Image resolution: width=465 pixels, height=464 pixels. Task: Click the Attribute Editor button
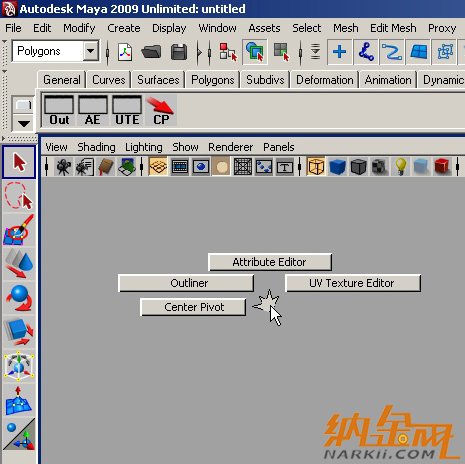point(270,262)
